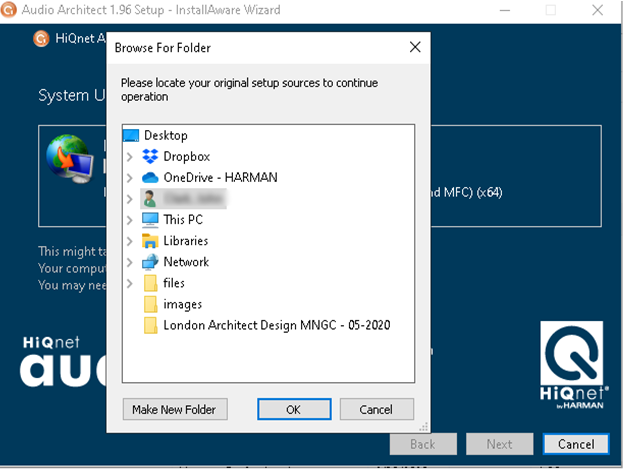
Task: Click Cancel in the setup wizard
Action: click(576, 444)
